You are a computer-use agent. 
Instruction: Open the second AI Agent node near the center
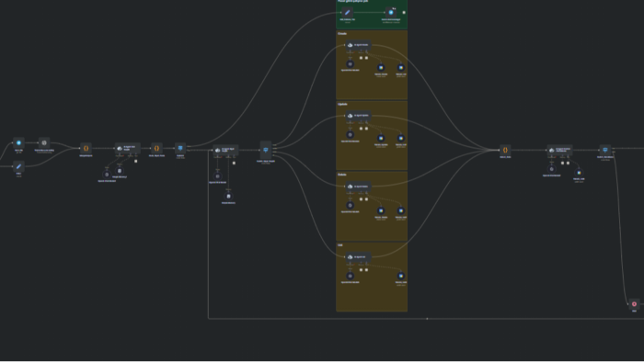226,150
